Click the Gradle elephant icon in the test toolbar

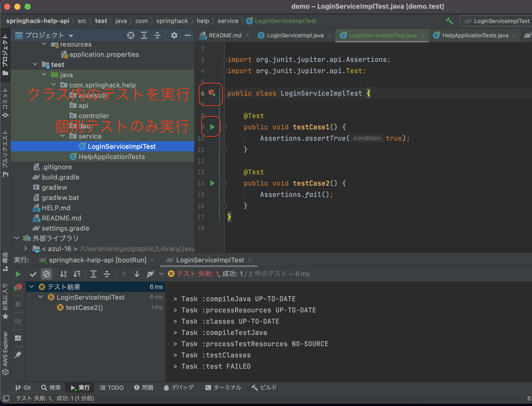pyautogui.click(x=150, y=274)
